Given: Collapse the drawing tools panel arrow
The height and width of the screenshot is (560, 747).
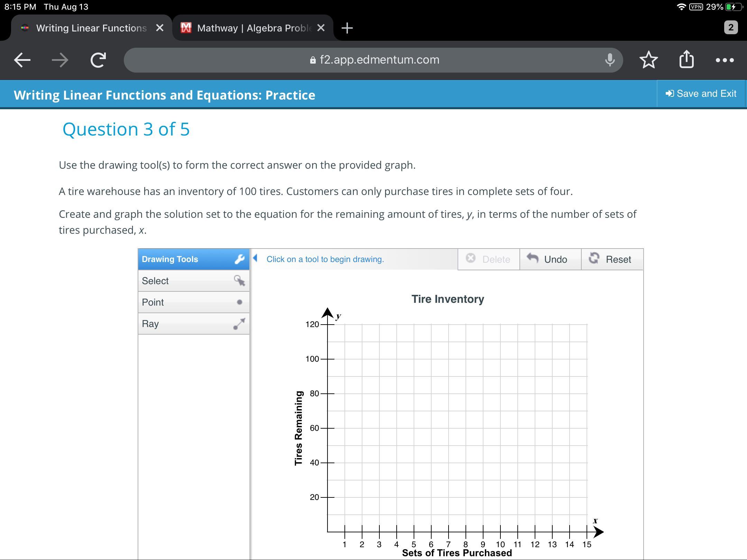Looking at the screenshot, I should 255,258.
